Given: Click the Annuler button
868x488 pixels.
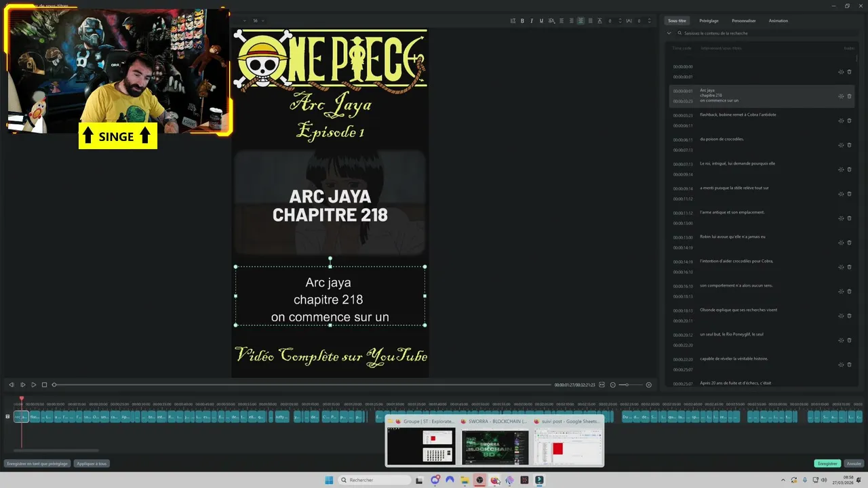Looking at the screenshot, I should (854, 464).
